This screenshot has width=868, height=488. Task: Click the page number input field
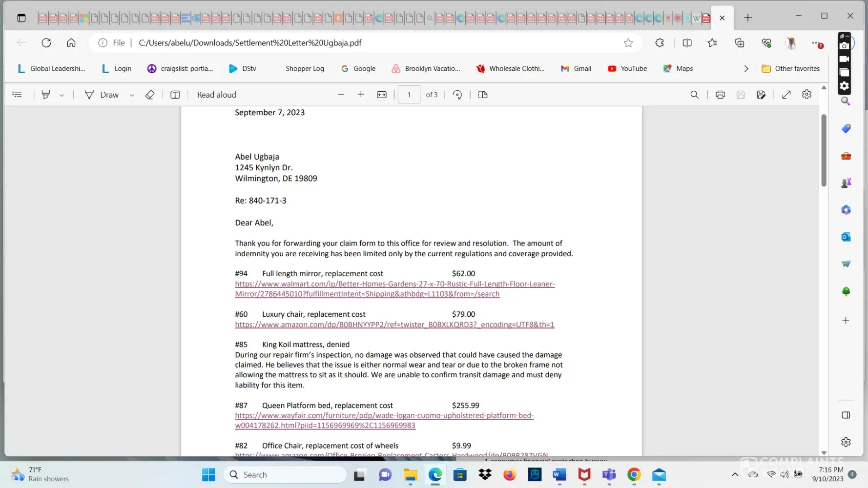click(409, 95)
